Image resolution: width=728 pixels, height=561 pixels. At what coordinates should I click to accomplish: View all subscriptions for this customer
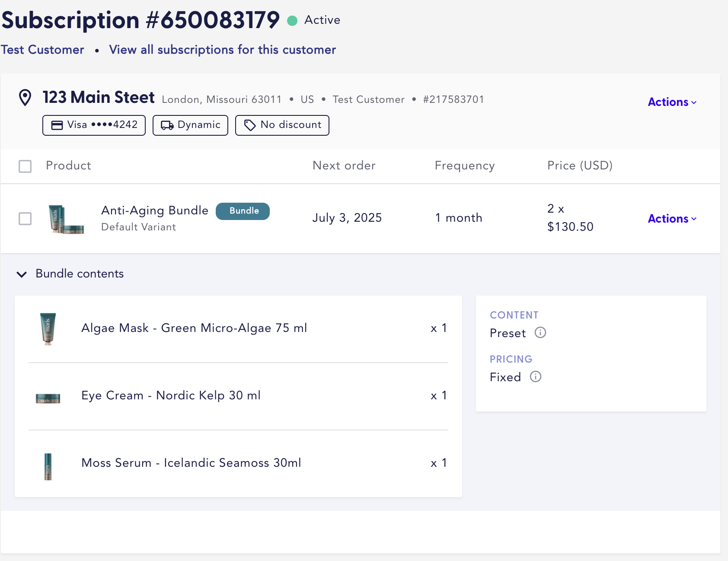222,50
